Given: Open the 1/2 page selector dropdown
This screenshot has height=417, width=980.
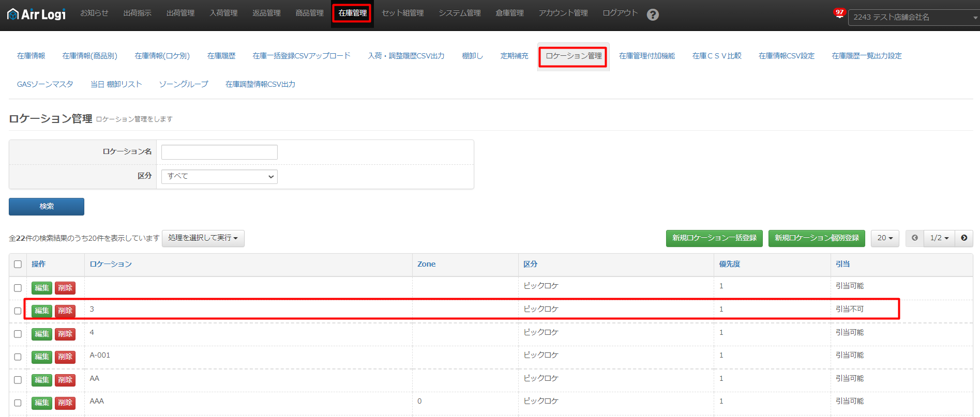Looking at the screenshot, I should (939, 238).
